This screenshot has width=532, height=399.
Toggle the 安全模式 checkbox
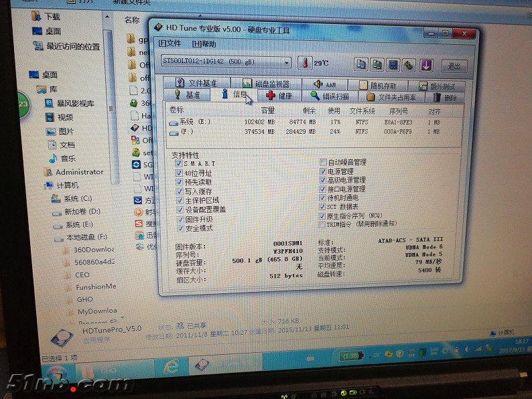click(180, 228)
